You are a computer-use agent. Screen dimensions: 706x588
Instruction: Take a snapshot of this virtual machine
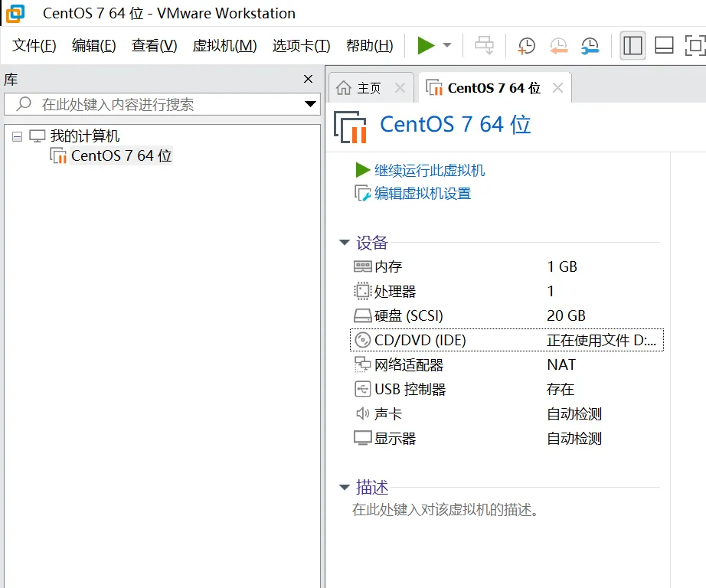tap(526, 45)
